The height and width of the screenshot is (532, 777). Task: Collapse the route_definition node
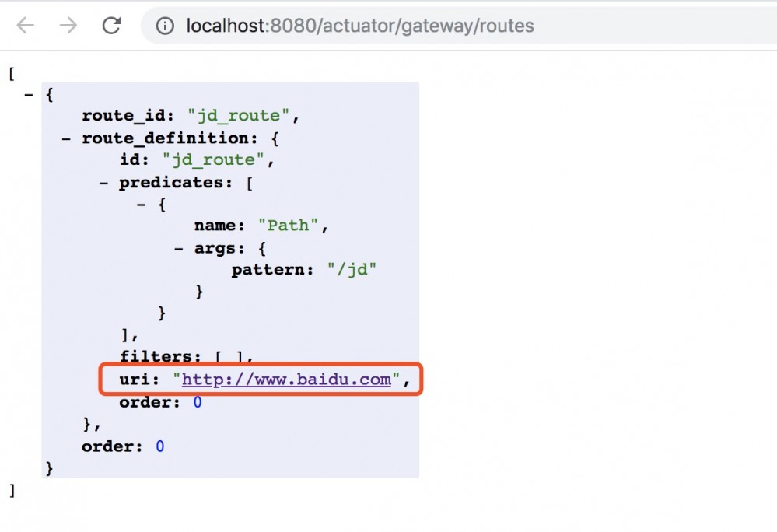click(65, 138)
